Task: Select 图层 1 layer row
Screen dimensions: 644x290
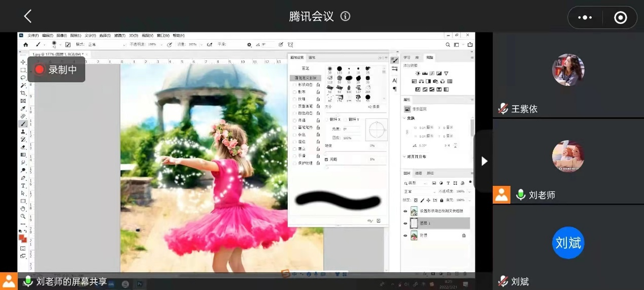Action: click(x=439, y=223)
